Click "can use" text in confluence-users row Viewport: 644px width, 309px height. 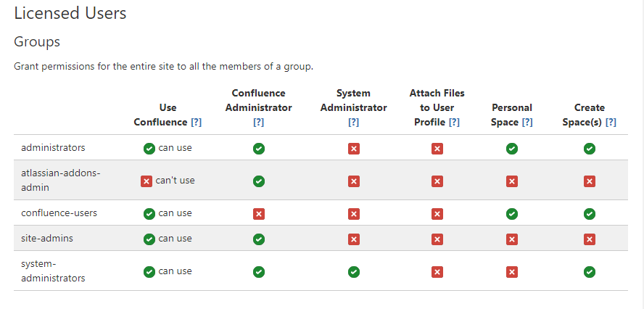coord(175,213)
